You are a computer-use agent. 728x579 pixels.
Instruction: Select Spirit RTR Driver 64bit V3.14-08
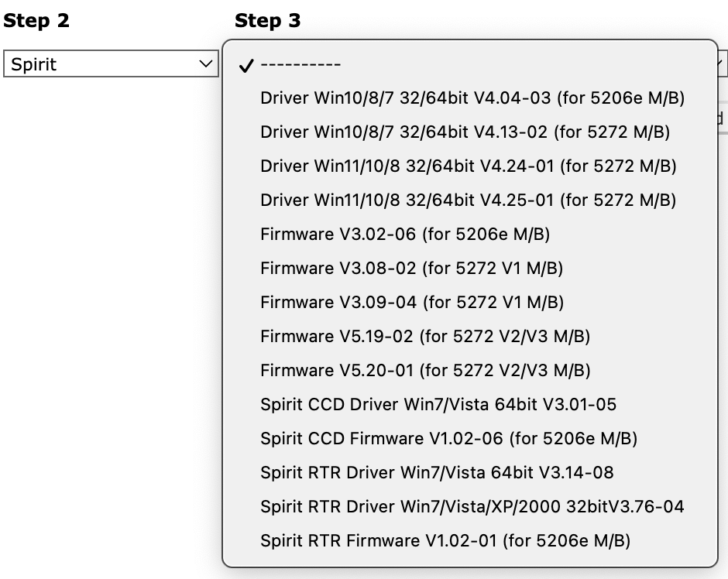(x=439, y=472)
